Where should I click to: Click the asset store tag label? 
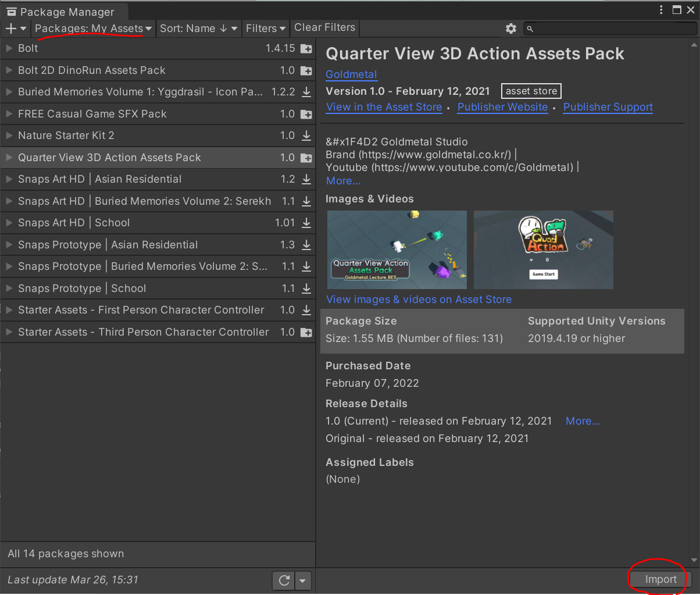(531, 91)
